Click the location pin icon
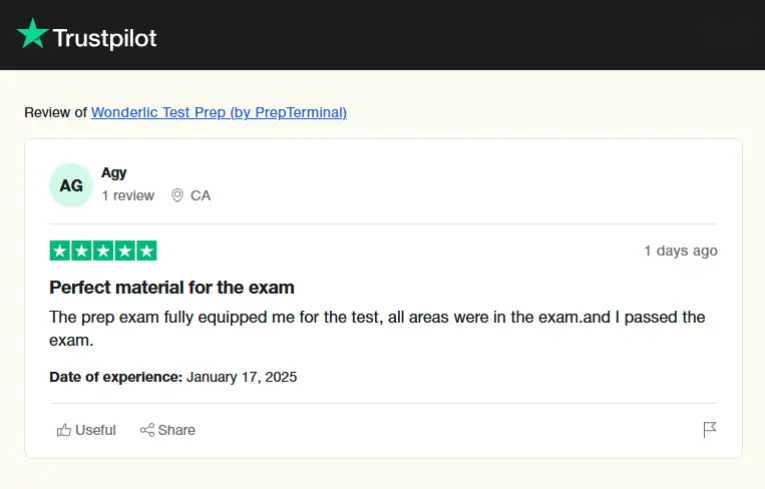The image size is (765, 489). pyautogui.click(x=177, y=196)
